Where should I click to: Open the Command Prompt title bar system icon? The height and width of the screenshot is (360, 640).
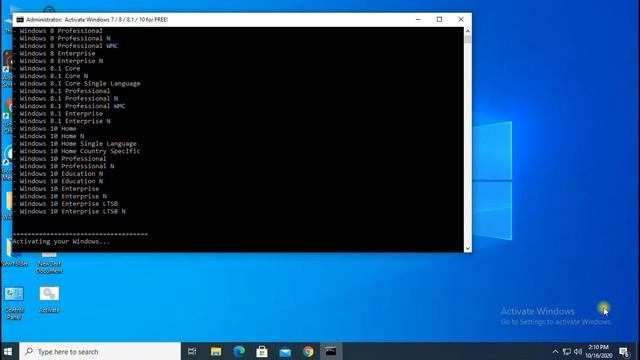[20, 20]
